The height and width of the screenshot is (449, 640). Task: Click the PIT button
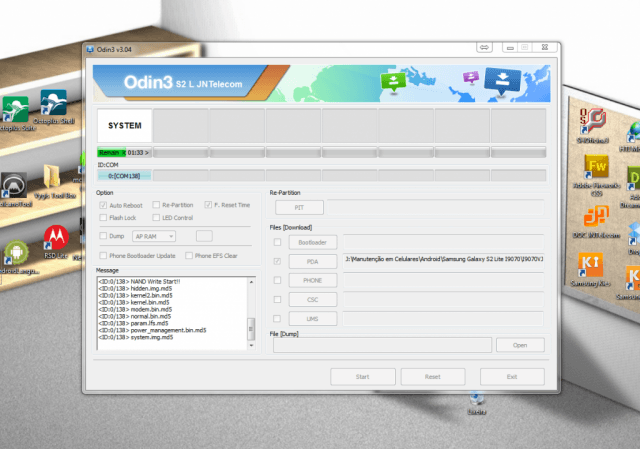click(299, 207)
